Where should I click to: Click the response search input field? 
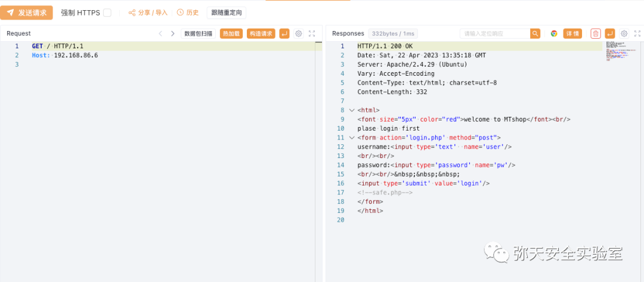point(495,33)
